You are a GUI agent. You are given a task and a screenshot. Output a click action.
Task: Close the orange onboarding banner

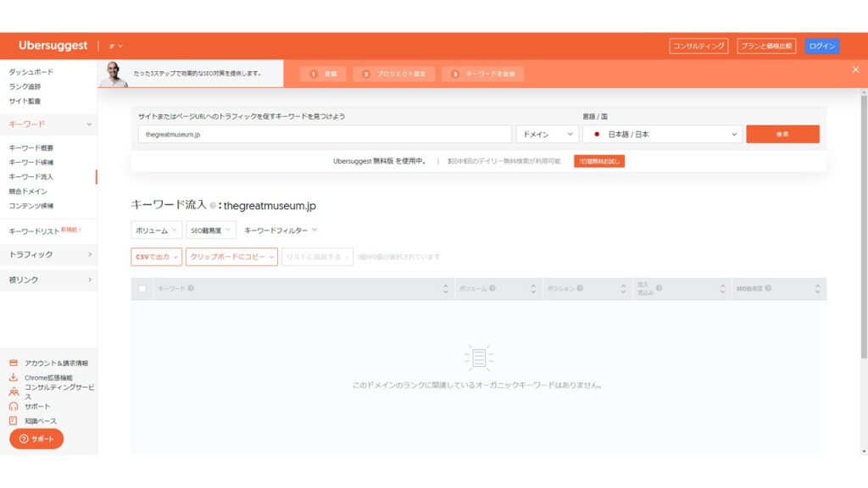coord(855,69)
